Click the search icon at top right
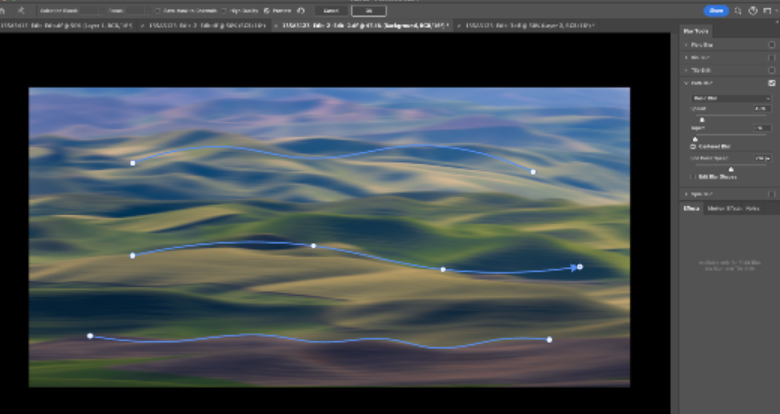 pyautogui.click(x=738, y=10)
